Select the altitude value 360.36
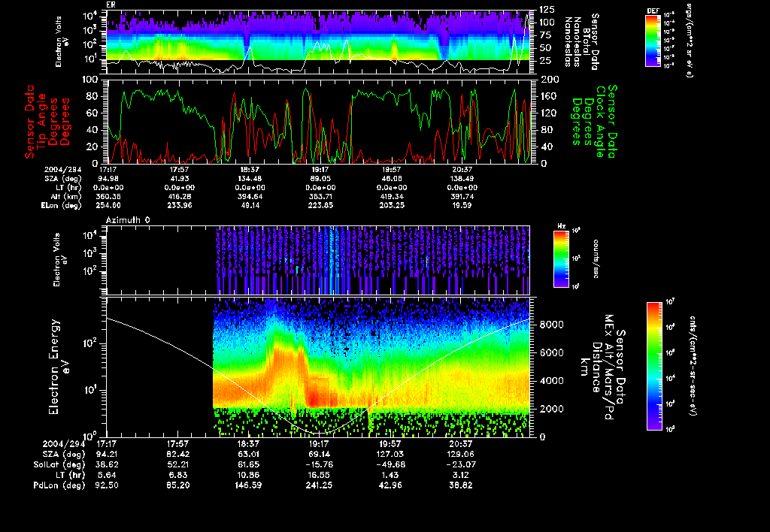This screenshot has height=532, width=770. point(108,196)
